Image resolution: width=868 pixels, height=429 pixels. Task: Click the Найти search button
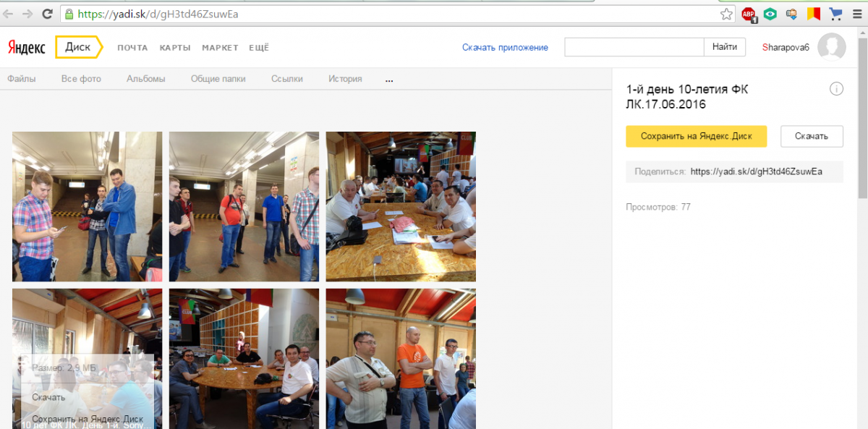(x=725, y=47)
